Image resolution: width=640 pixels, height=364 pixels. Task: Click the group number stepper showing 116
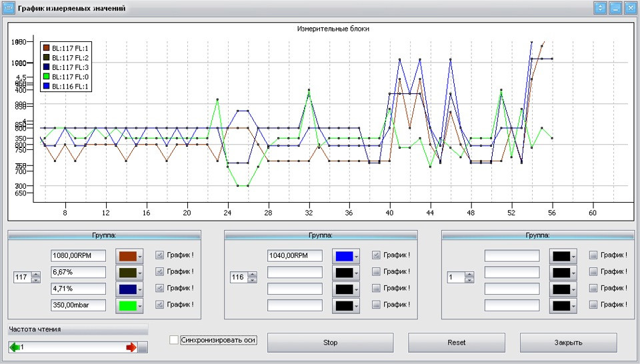[x=244, y=277]
